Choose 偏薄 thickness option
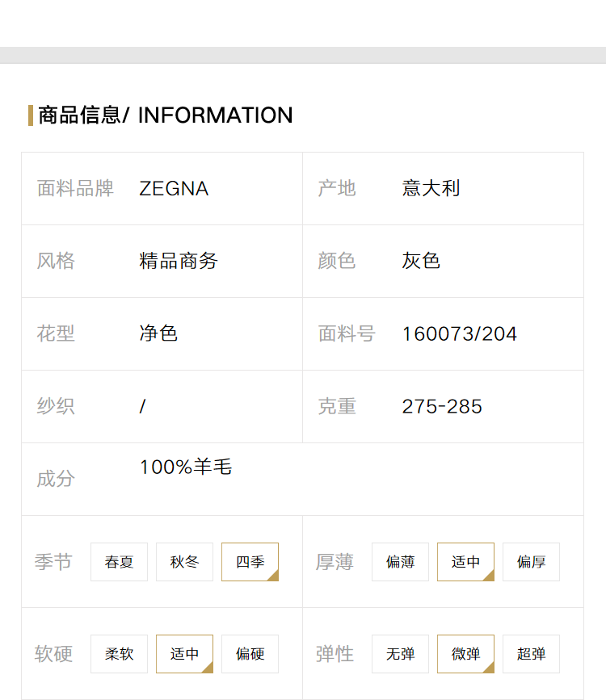Screen dimensions: 606x700 (x=401, y=562)
